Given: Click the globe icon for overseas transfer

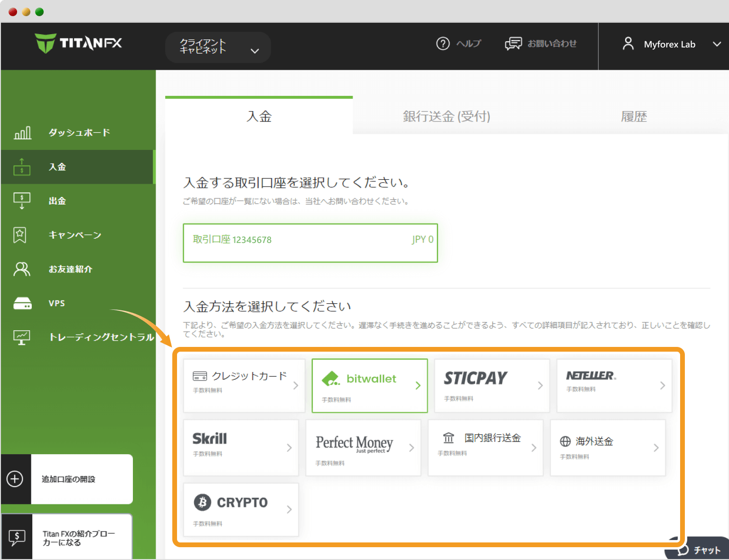Looking at the screenshot, I should [x=565, y=441].
